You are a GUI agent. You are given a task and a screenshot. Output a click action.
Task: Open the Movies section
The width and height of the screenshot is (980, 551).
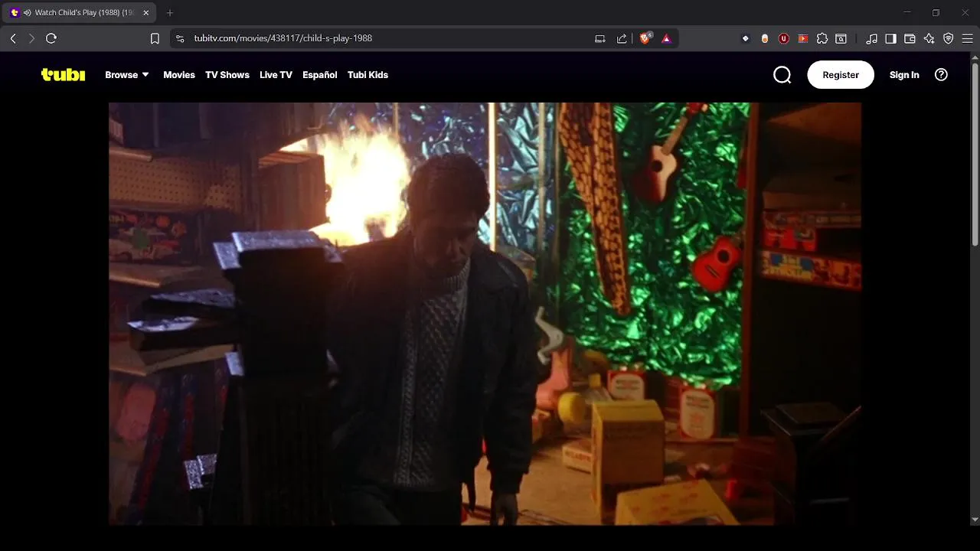coord(179,75)
